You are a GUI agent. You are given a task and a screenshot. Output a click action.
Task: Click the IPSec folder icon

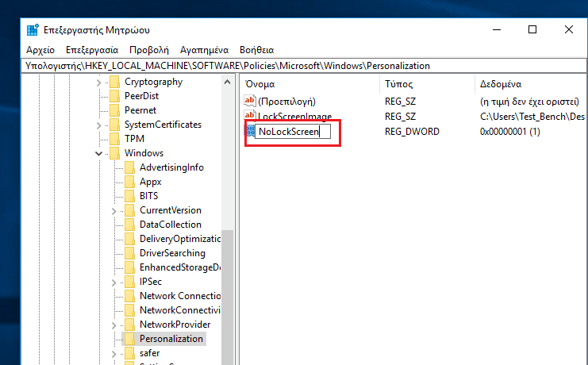[130, 282]
